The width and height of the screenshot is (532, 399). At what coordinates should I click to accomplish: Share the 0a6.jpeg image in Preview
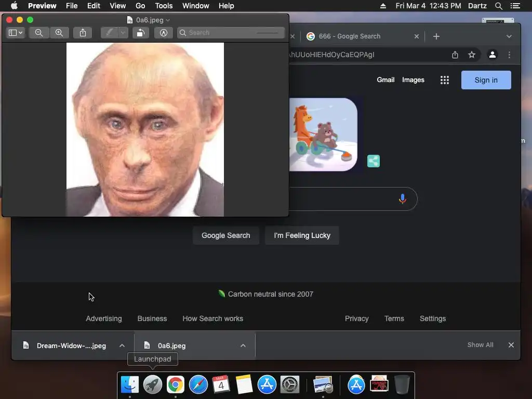pyautogui.click(x=83, y=33)
